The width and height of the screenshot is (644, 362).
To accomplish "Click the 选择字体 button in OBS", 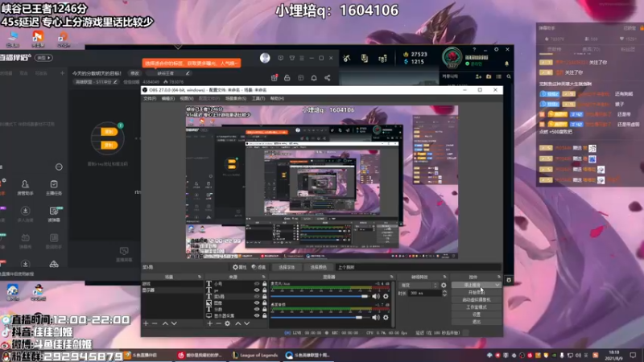I will (x=287, y=267).
